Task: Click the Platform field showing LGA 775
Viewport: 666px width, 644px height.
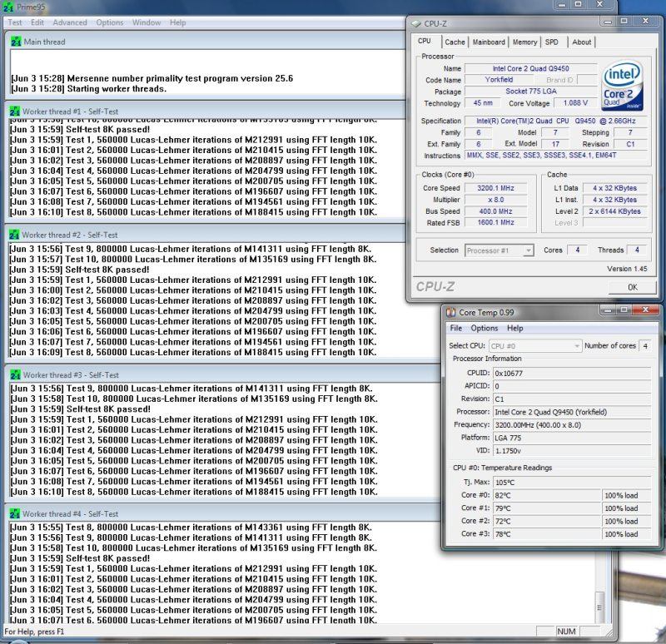Action: [x=572, y=438]
